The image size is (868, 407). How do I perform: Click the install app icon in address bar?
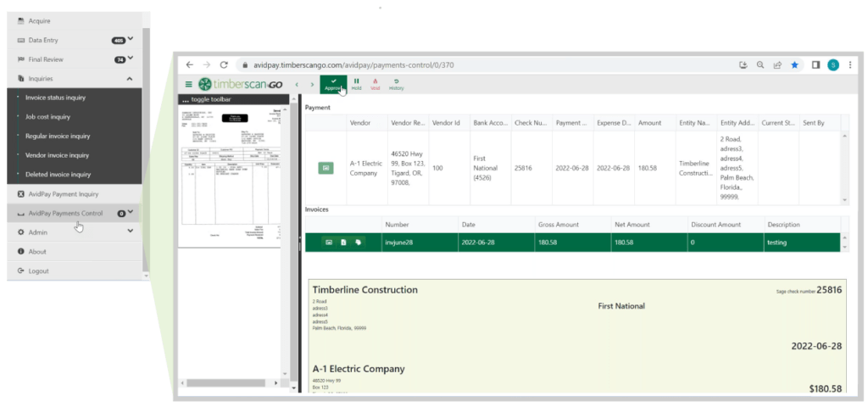(x=743, y=64)
